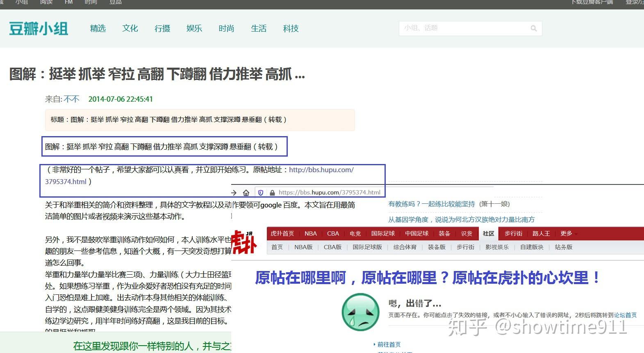
Task: Open the 精选 category
Action: (x=98, y=28)
